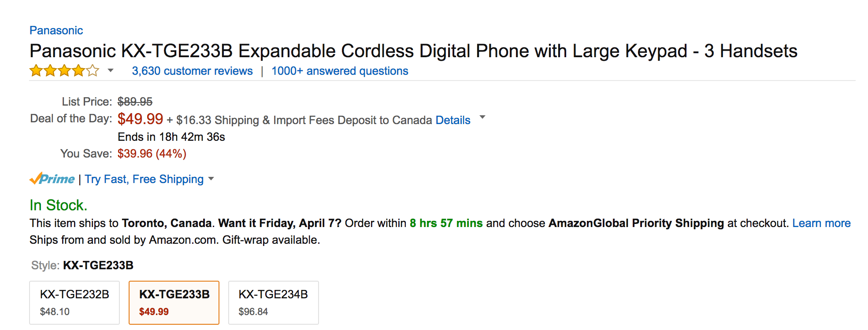Open 1000+ answered questions link

point(340,71)
